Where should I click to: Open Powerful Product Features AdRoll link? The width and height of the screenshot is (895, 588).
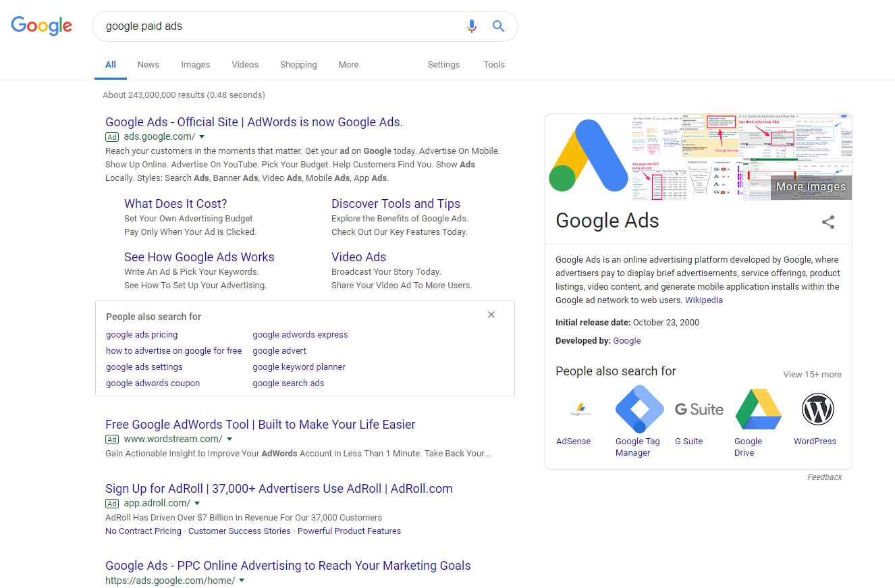349,531
